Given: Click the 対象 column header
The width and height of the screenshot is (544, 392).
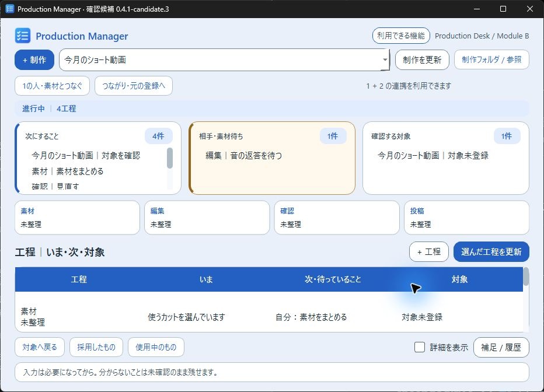Looking at the screenshot, I should (x=459, y=279).
